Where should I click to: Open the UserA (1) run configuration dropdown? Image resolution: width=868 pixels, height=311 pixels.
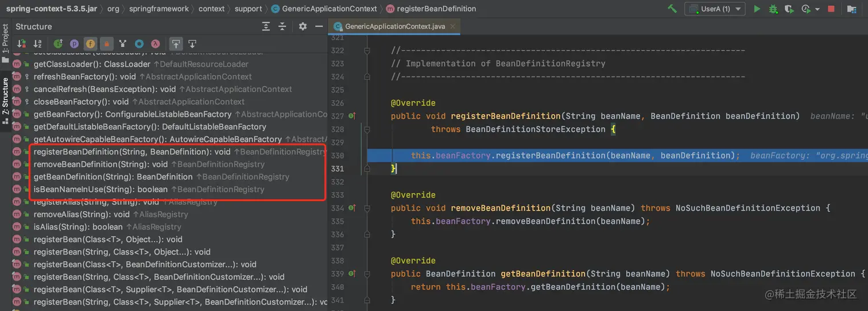click(715, 9)
